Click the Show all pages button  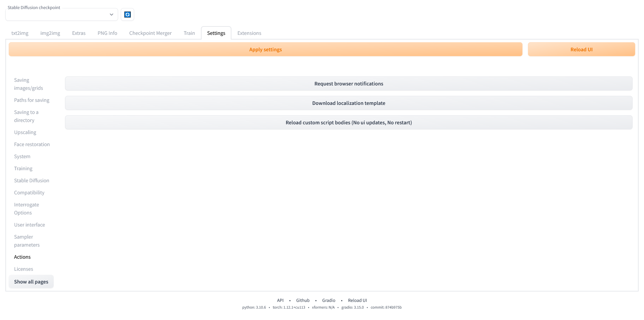(x=31, y=281)
